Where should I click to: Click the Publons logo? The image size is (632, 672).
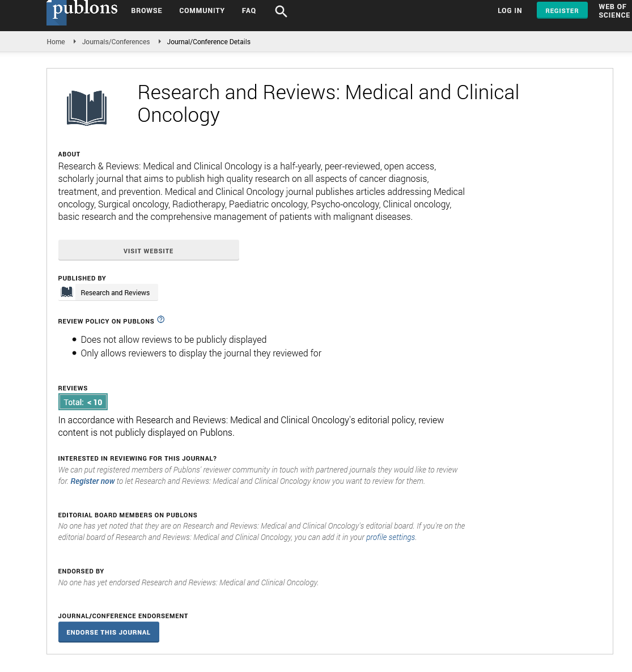(x=83, y=11)
